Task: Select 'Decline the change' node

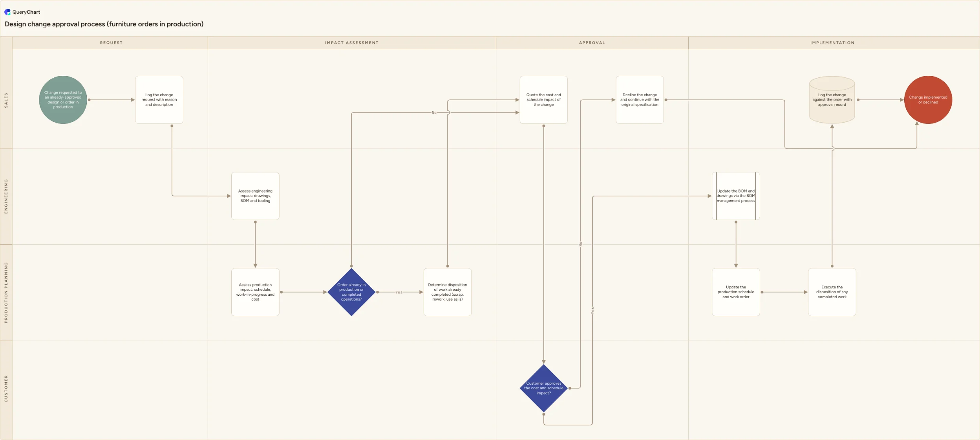Action: point(640,100)
